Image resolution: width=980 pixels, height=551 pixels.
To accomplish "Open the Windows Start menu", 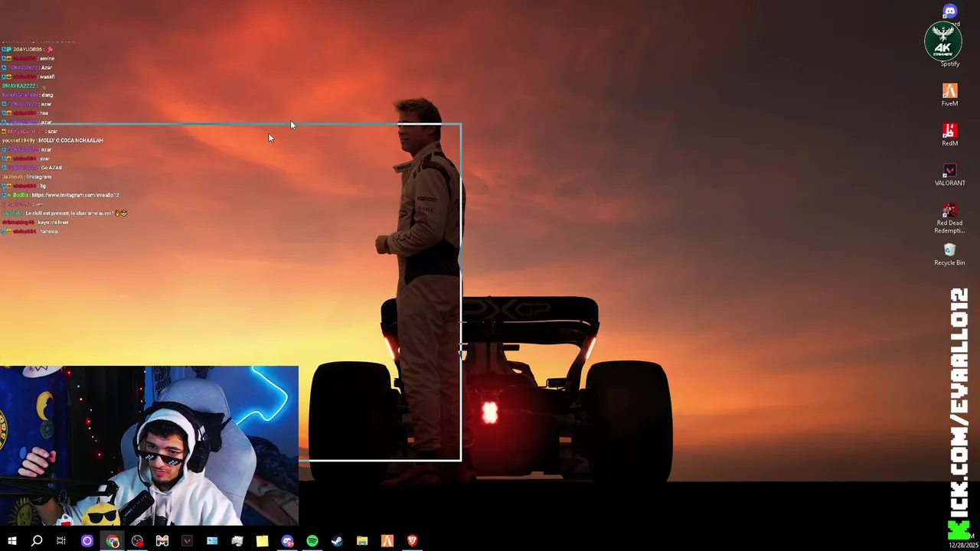I will (11, 541).
